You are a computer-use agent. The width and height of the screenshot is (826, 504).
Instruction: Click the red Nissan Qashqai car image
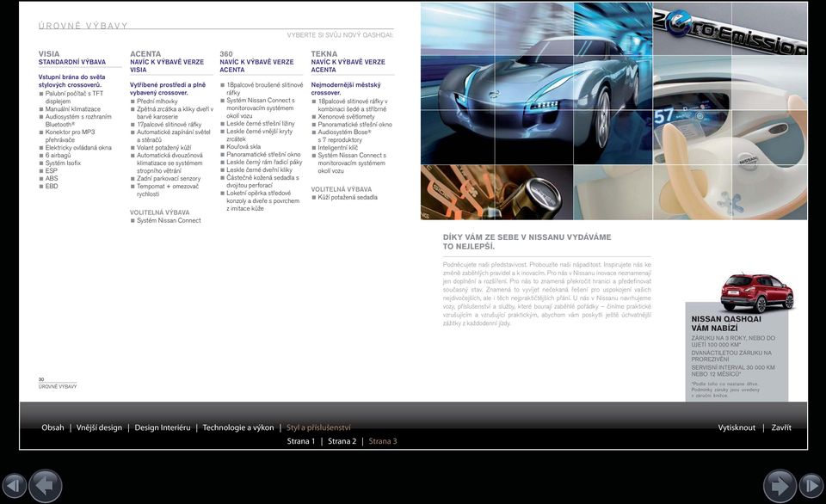tap(757, 292)
